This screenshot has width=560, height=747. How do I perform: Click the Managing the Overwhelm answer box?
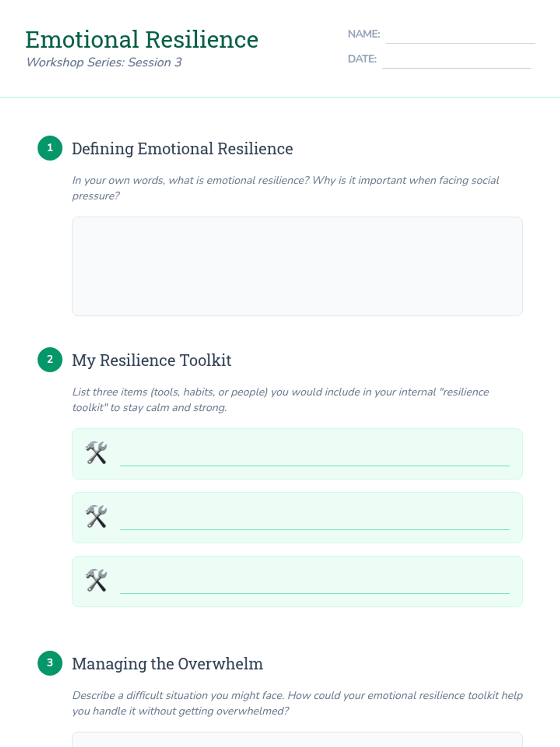click(x=297, y=740)
